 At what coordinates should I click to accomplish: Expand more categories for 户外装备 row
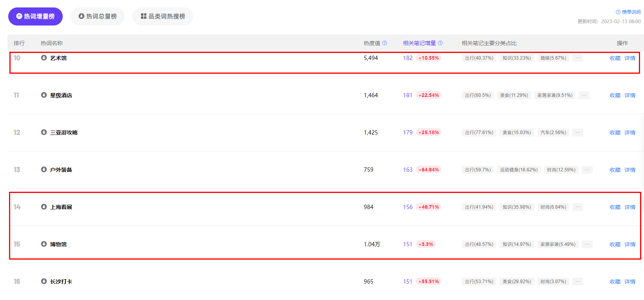587,170
